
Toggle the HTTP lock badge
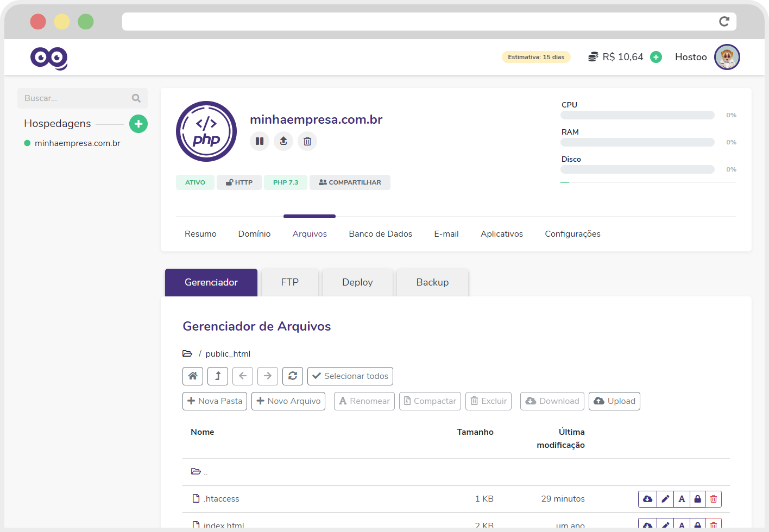pyautogui.click(x=239, y=182)
